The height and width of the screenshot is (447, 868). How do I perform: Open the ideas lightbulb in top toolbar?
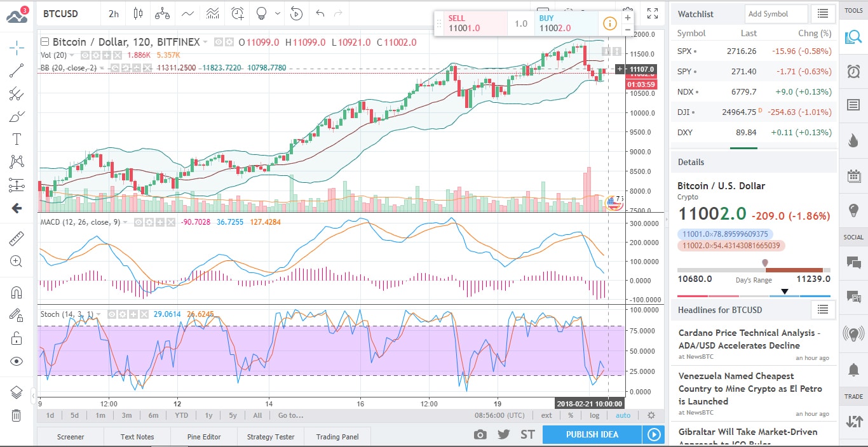(261, 13)
